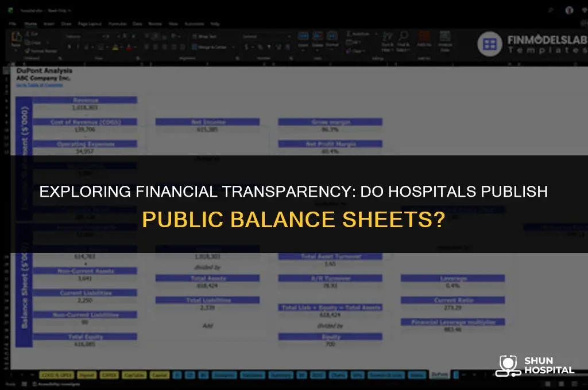The image size is (588, 390).
Task: Select the 'ABC Company Inc.' cell
Action: tap(43, 78)
